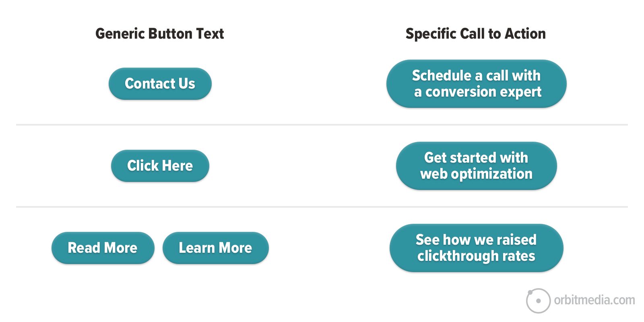Screen dimensions: 644x322
Task: Select the Read More button
Action: click(103, 248)
